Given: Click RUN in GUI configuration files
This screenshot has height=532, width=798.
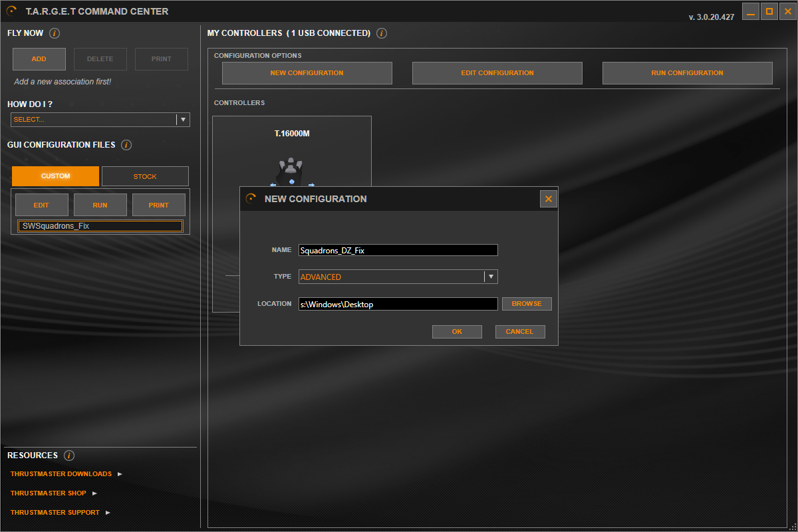Looking at the screenshot, I should click(x=100, y=205).
